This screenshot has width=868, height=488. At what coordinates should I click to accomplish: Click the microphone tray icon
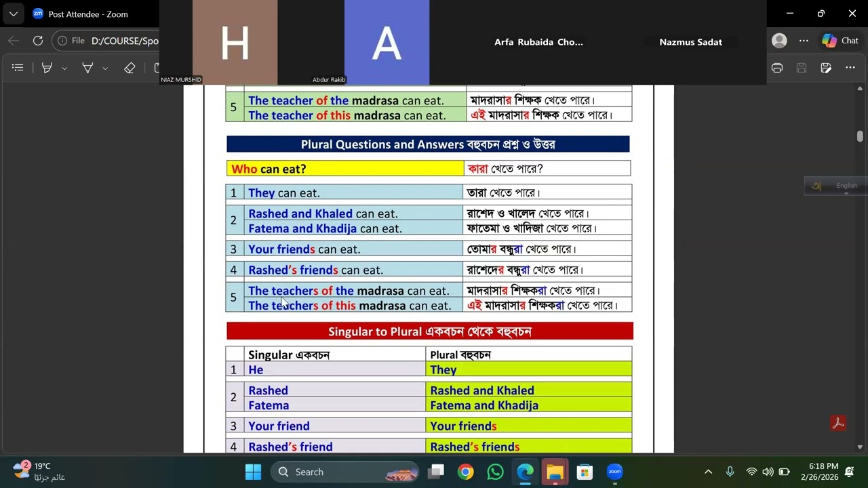click(x=730, y=472)
